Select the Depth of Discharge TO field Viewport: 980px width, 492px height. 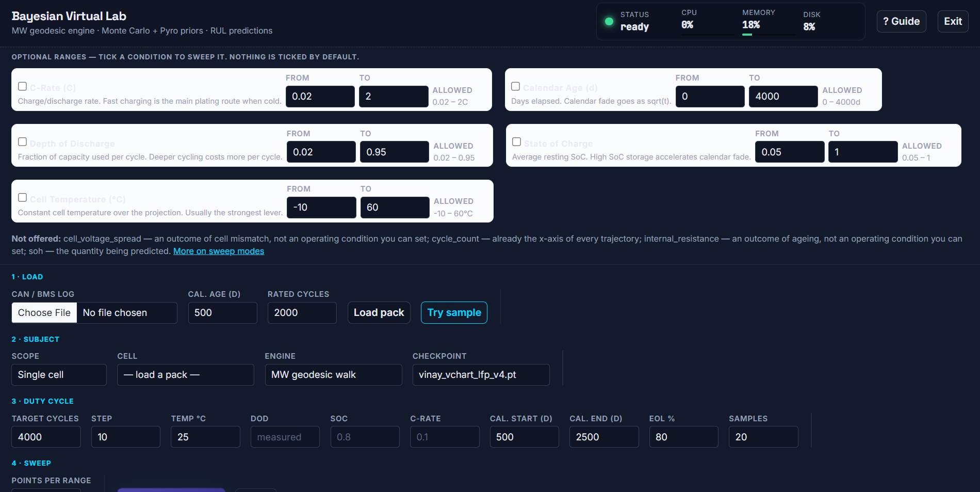395,152
